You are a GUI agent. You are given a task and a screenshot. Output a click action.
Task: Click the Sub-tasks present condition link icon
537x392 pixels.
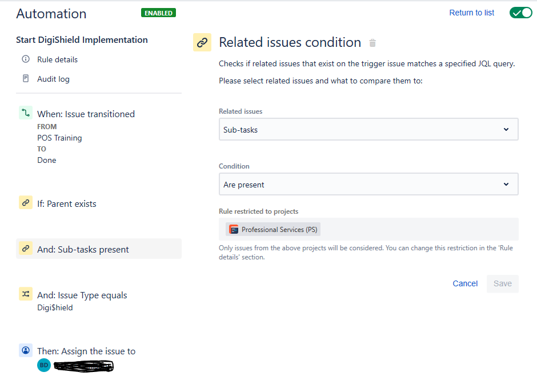pyautogui.click(x=26, y=248)
